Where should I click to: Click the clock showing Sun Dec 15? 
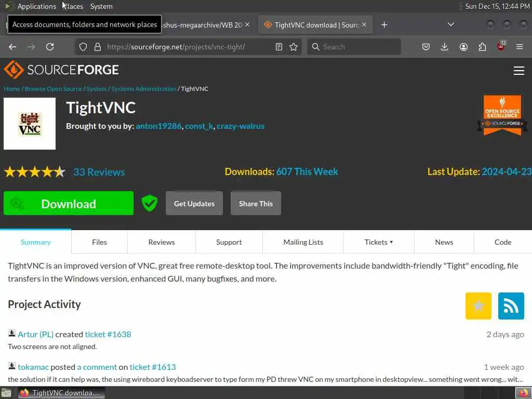[x=497, y=6]
